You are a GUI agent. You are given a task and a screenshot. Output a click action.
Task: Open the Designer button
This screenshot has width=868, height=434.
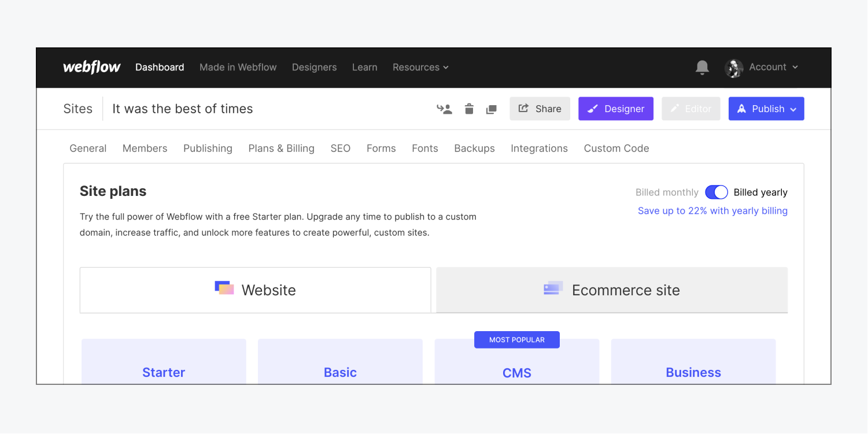pyautogui.click(x=616, y=109)
